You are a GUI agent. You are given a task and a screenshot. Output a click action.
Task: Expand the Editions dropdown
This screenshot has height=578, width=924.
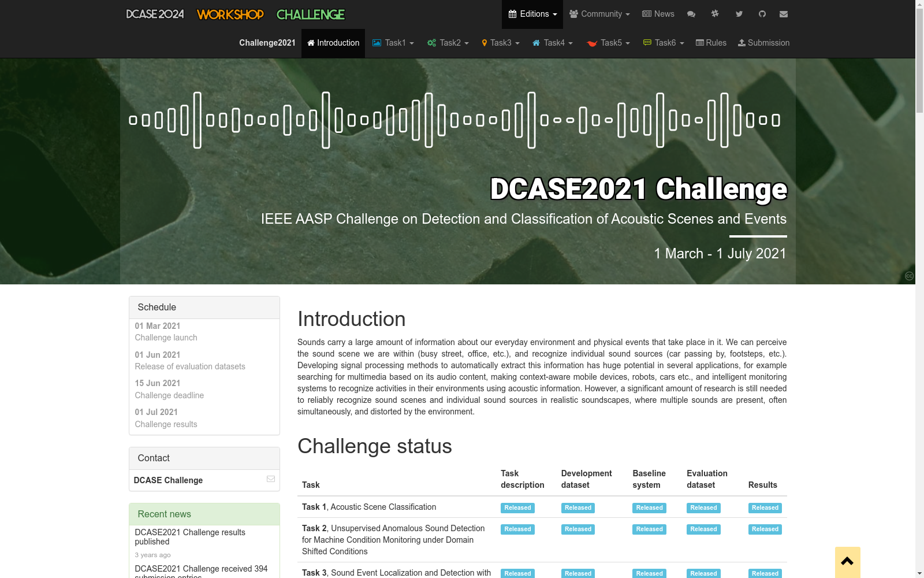[x=532, y=14]
